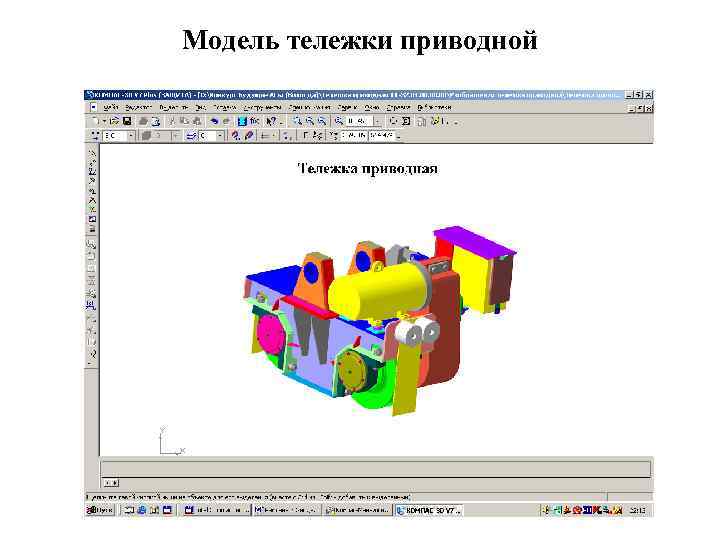Open the library manager icon
Image resolution: width=720 pixels, height=540 pixels.
tap(242, 121)
